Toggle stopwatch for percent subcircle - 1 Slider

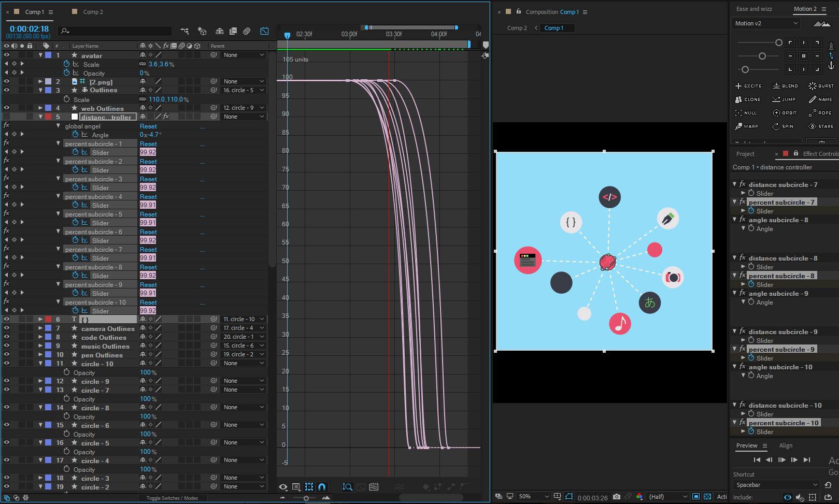pos(75,152)
